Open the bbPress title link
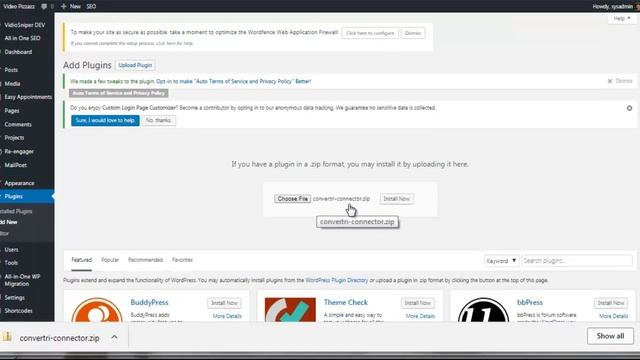The image size is (640, 360). [x=530, y=302]
